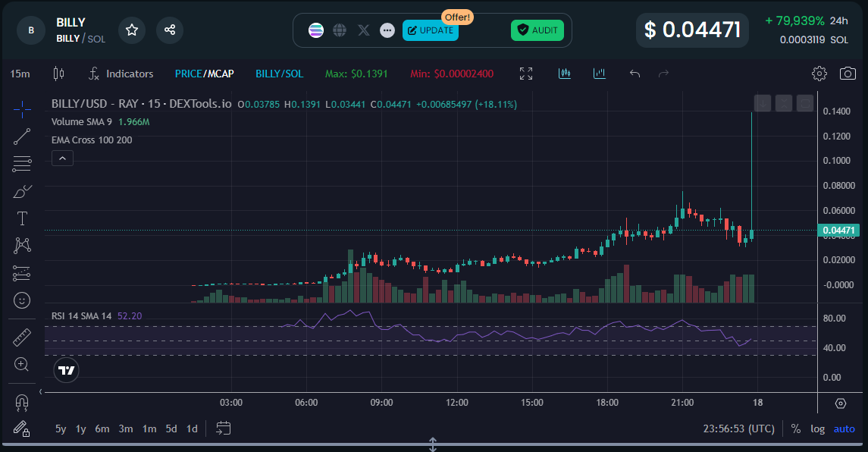Image resolution: width=868 pixels, height=452 pixels.
Task: Open the website globe icon
Action: (x=340, y=30)
